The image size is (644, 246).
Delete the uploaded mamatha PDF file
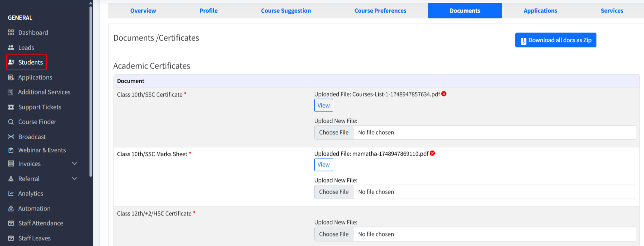point(432,153)
